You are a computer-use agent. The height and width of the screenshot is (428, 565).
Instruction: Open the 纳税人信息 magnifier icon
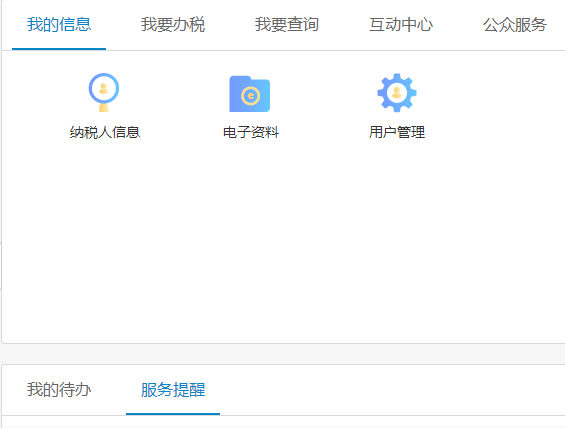(x=104, y=93)
